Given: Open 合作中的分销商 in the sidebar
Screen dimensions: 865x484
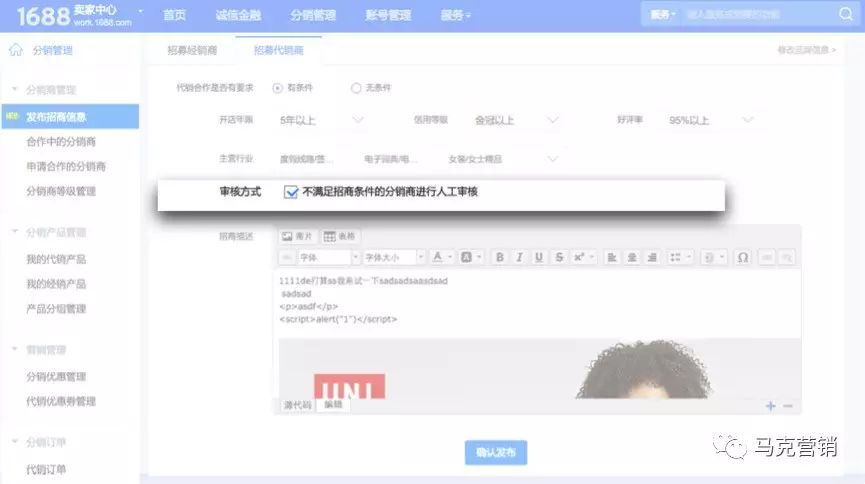Looking at the screenshot, I should [x=61, y=141].
